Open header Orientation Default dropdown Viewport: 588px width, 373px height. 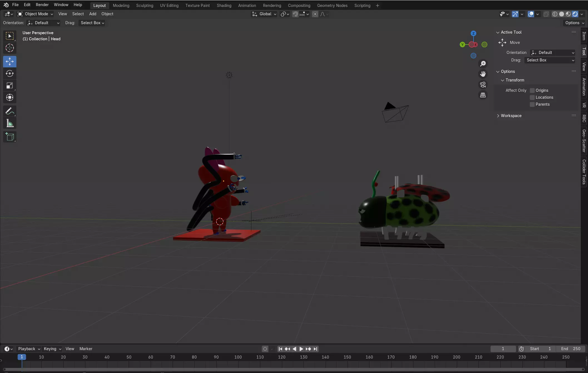[43, 23]
